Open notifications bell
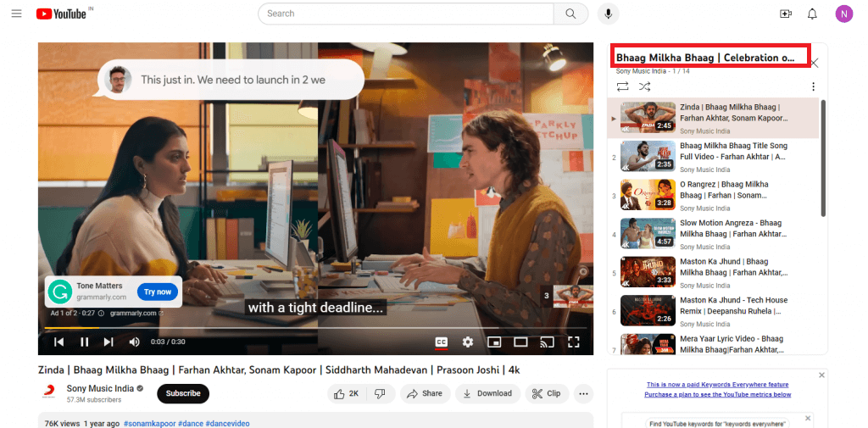868x428 pixels. tap(812, 14)
